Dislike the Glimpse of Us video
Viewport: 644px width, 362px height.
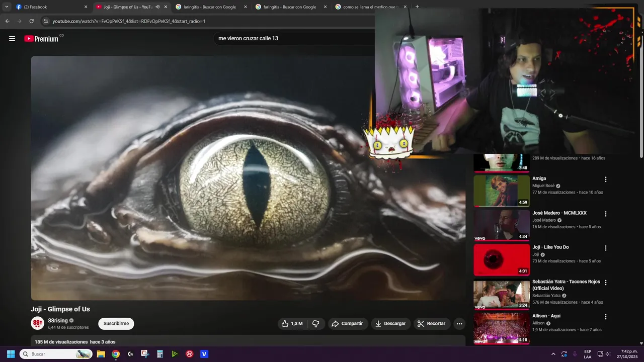coord(316,324)
